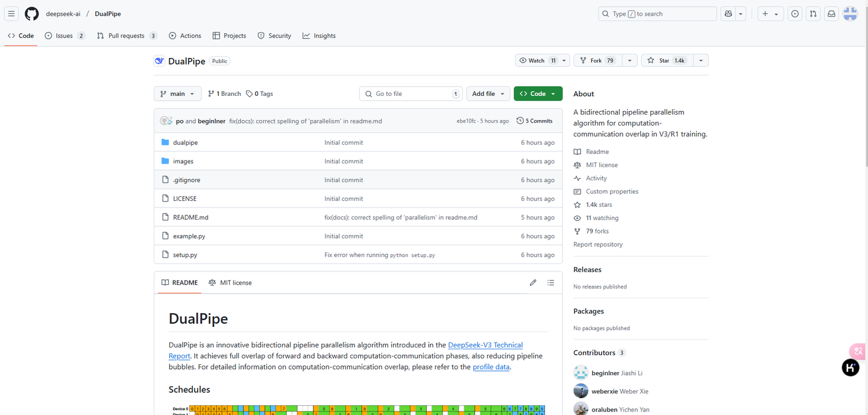
Task: Open the README outline list icon
Action: 550,282
